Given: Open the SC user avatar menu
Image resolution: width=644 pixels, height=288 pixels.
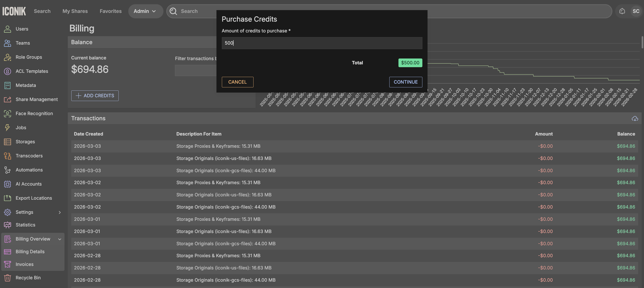Looking at the screenshot, I should click(x=636, y=11).
